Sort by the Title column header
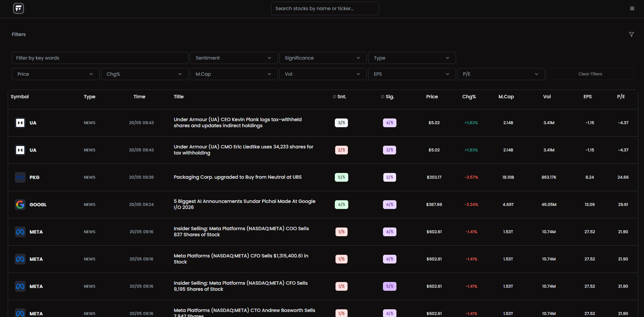Image resolution: width=644 pixels, height=317 pixels. [179, 97]
